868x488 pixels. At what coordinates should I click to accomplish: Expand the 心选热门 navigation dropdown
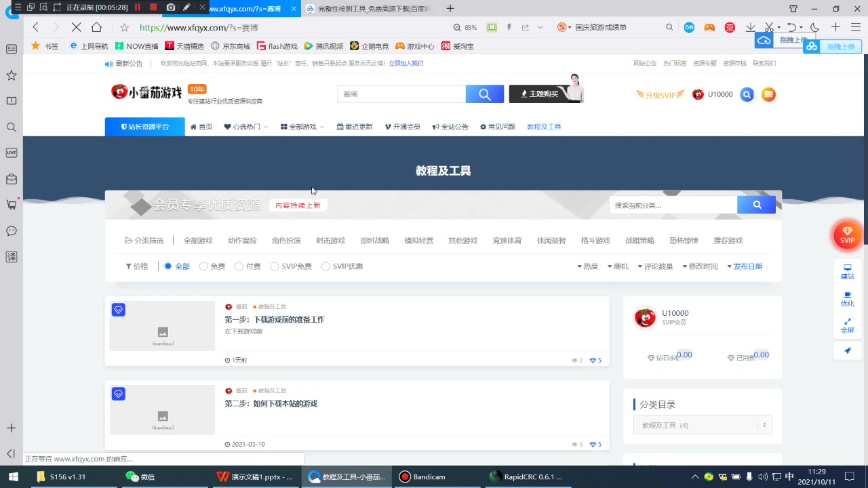click(x=245, y=126)
